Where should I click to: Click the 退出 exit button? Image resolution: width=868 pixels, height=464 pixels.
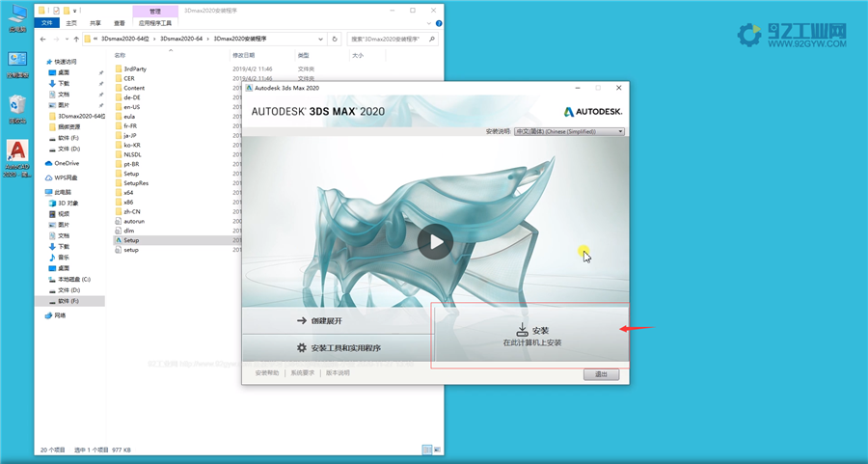pos(601,375)
